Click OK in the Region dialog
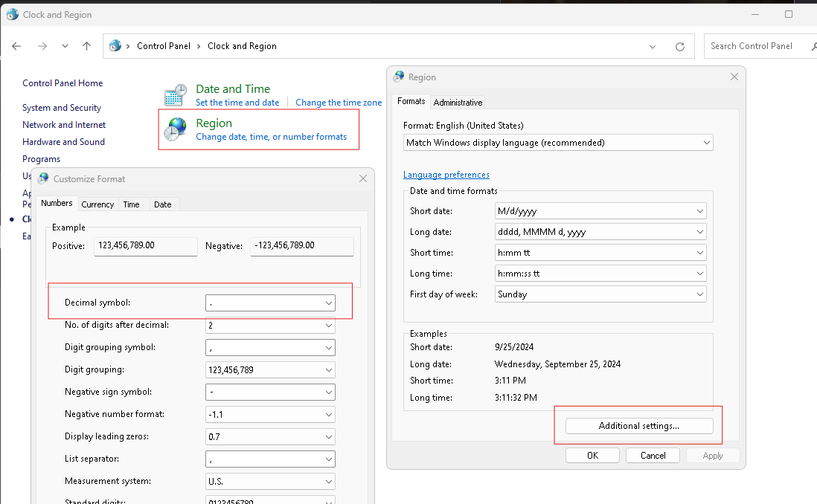Viewport: 817px width, 504px height. coord(592,456)
